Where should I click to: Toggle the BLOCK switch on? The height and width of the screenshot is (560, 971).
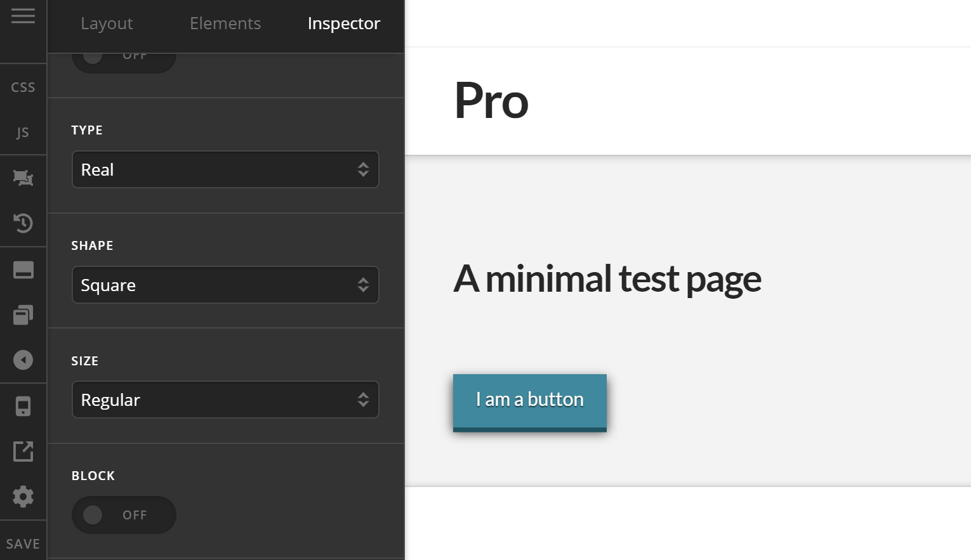pyautogui.click(x=124, y=515)
